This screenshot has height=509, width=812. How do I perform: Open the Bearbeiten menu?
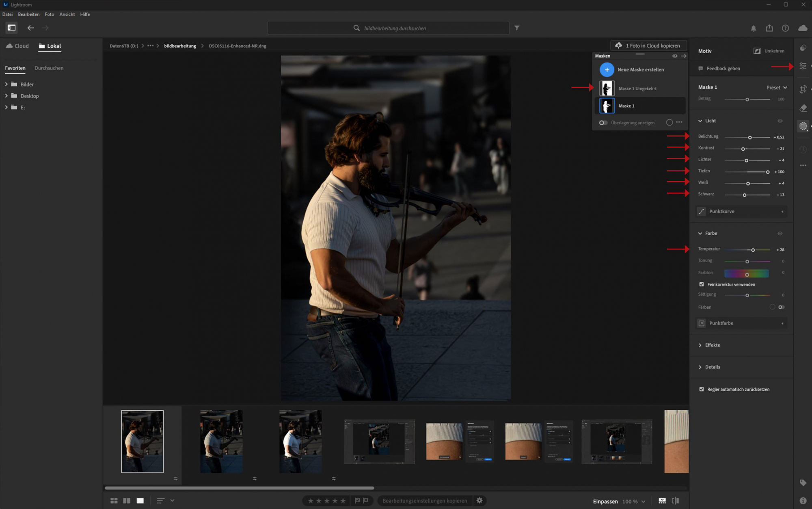[28, 14]
